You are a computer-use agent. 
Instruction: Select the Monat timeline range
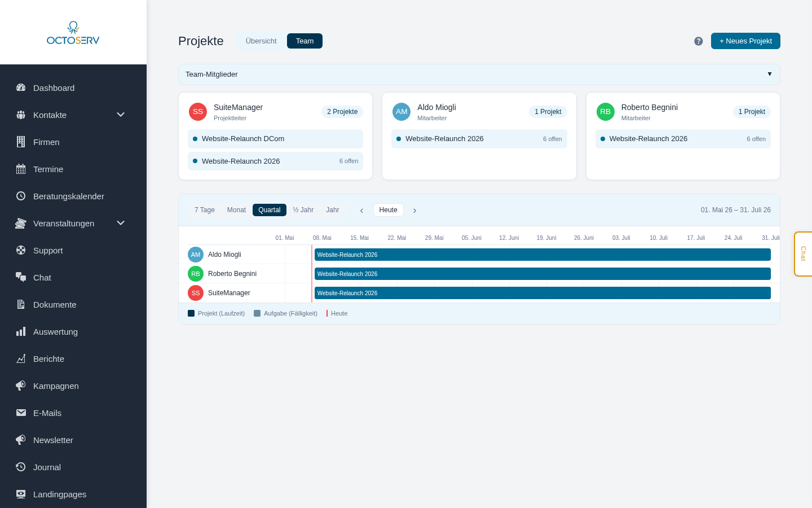pos(236,210)
